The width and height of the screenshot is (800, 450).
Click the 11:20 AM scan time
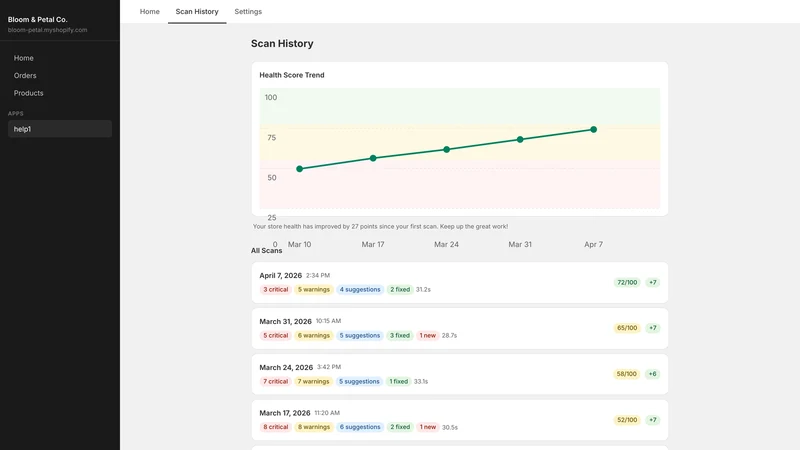click(327, 413)
